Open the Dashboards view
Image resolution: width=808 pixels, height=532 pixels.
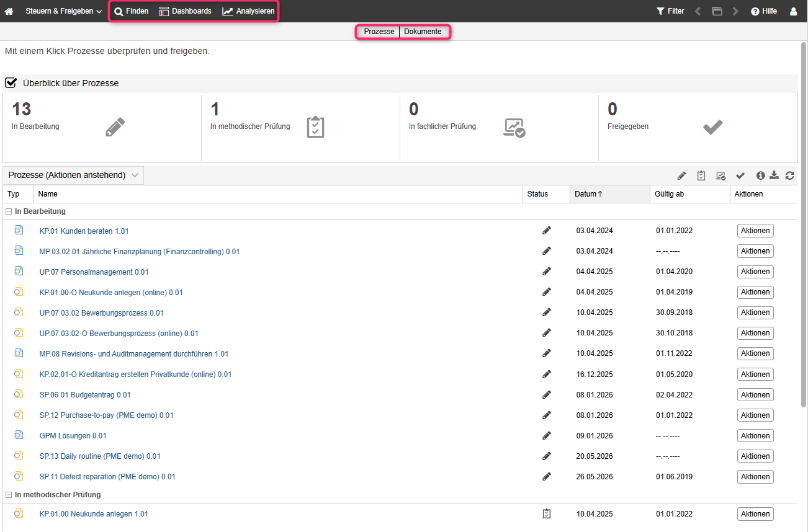tap(185, 11)
